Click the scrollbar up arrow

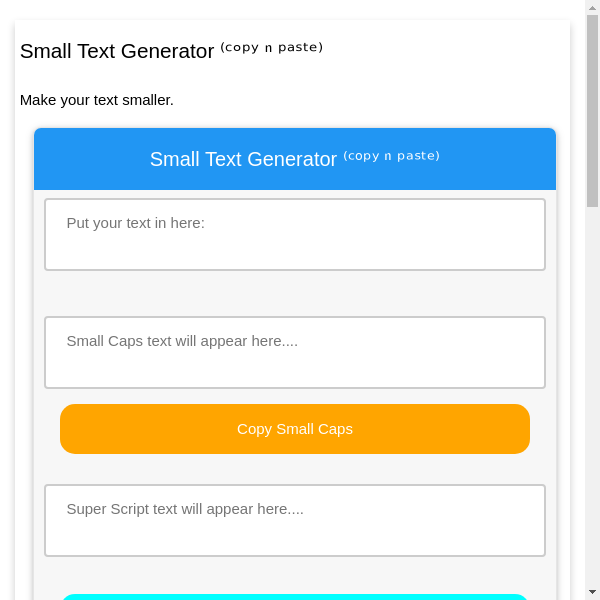592,7
